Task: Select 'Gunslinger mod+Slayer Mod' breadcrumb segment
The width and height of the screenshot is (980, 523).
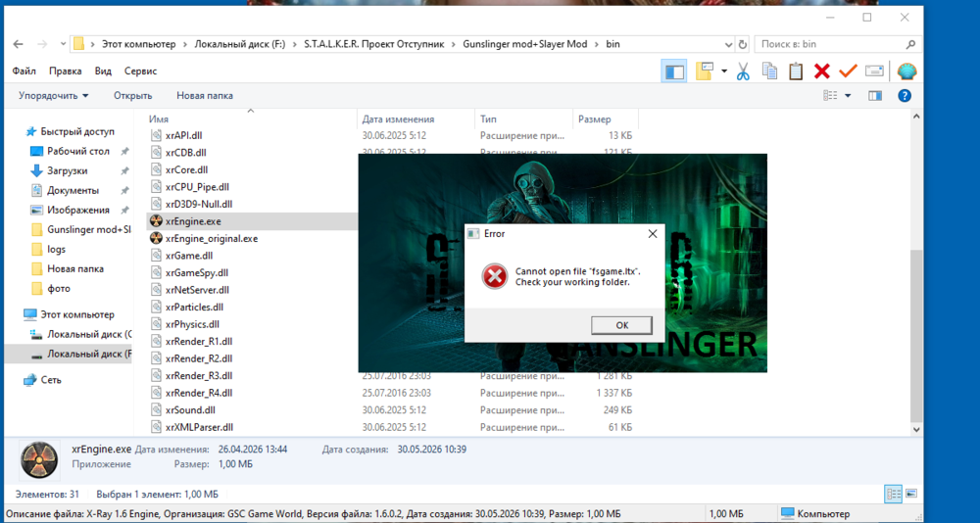Action: click(525, 44)
